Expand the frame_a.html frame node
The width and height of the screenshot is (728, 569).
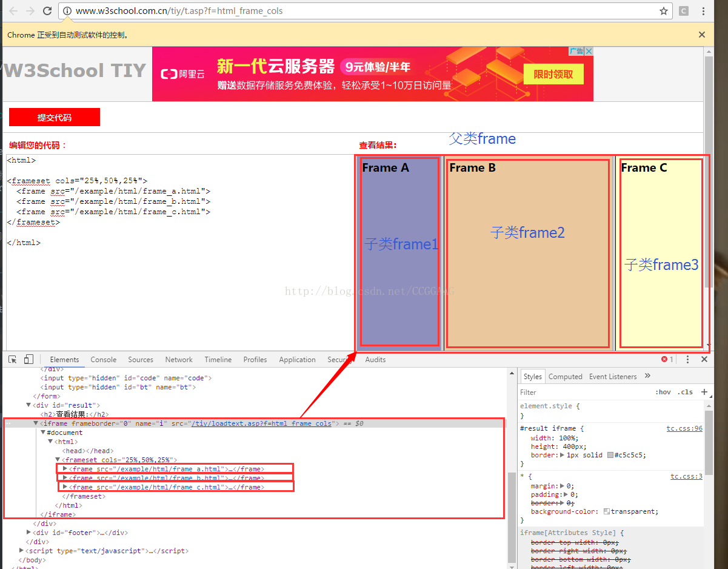click(65, 468)
